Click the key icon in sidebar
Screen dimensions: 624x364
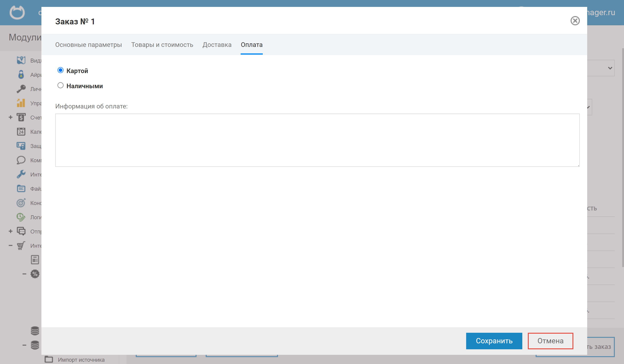click(x=21, y=89)
